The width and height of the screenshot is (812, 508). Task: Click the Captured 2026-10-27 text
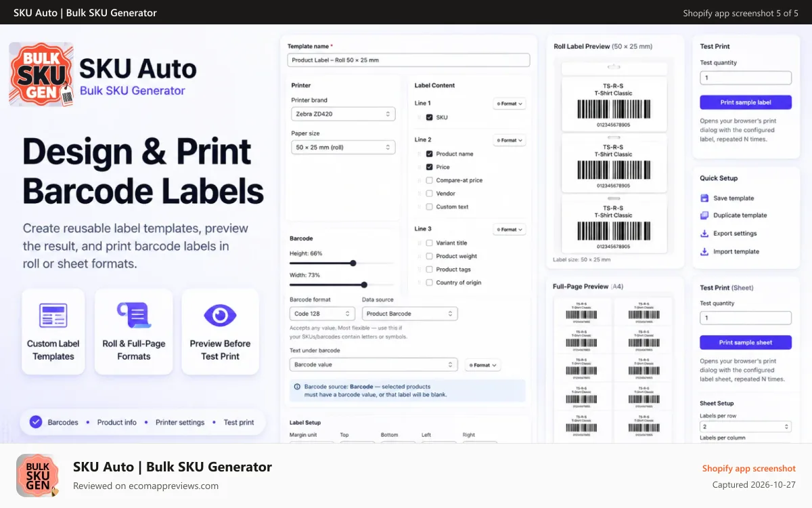[754, 484]
